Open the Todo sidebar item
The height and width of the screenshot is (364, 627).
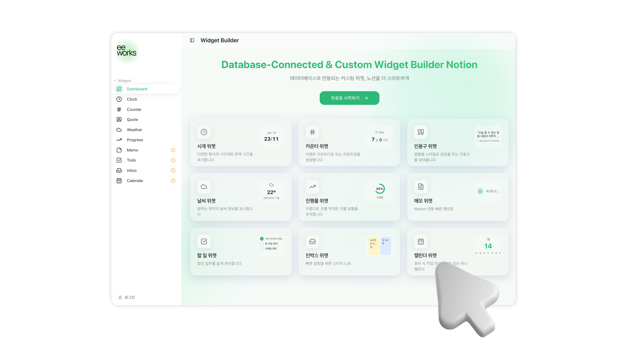[131, 160]
